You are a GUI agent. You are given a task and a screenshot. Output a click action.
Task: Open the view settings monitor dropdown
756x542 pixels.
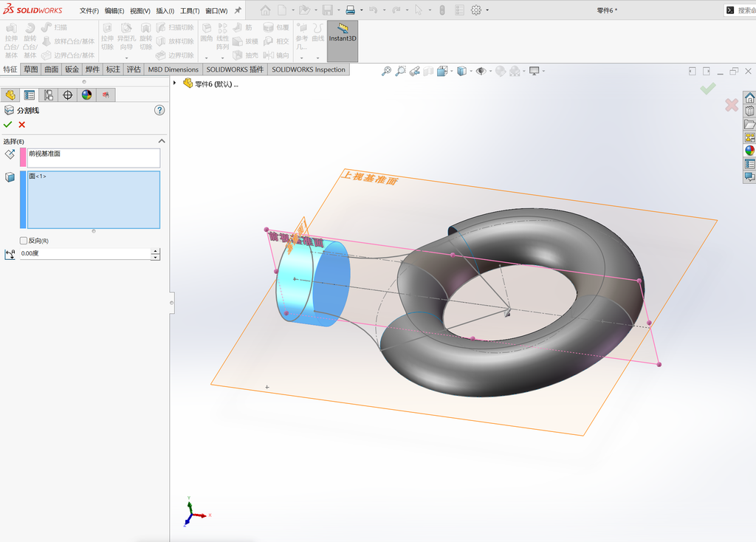543,72
